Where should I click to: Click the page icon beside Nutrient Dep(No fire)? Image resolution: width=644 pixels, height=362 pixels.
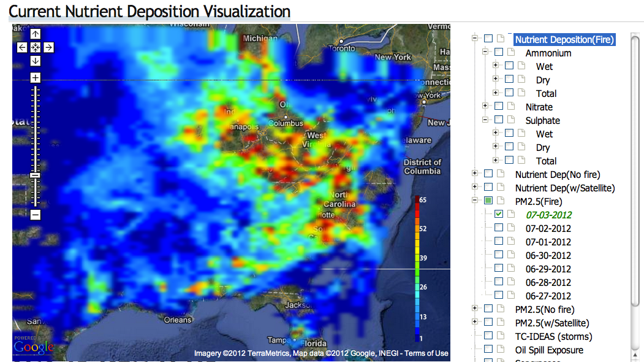pyautogui.click(x=501, y=173)
